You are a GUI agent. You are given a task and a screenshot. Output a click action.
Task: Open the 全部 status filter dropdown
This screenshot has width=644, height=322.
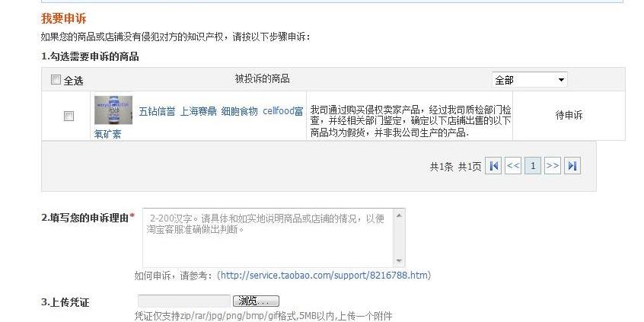pyautogui.click(x=529, y=80)
